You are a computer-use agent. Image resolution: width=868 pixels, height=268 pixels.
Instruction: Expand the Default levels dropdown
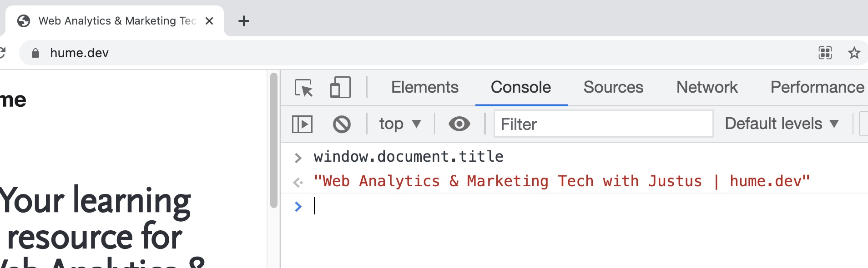tap(782, 124)
